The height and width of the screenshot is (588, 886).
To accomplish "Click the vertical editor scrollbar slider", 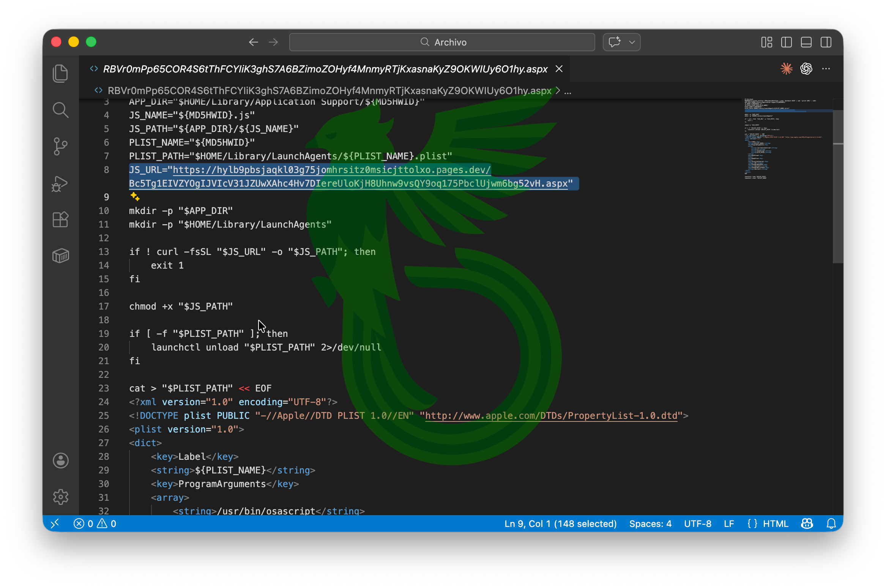I will 838,186.
